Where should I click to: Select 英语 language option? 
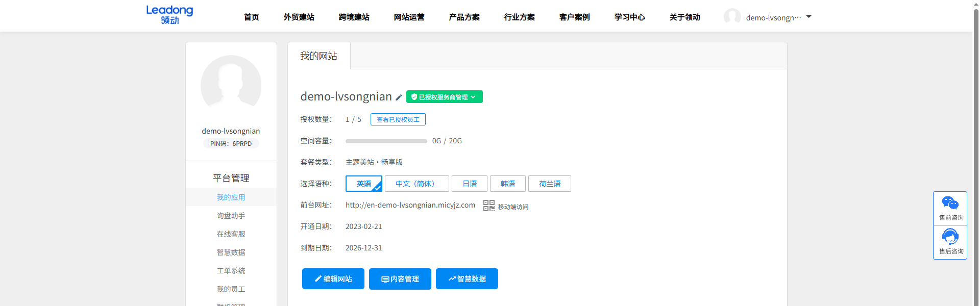click(363, 184)
